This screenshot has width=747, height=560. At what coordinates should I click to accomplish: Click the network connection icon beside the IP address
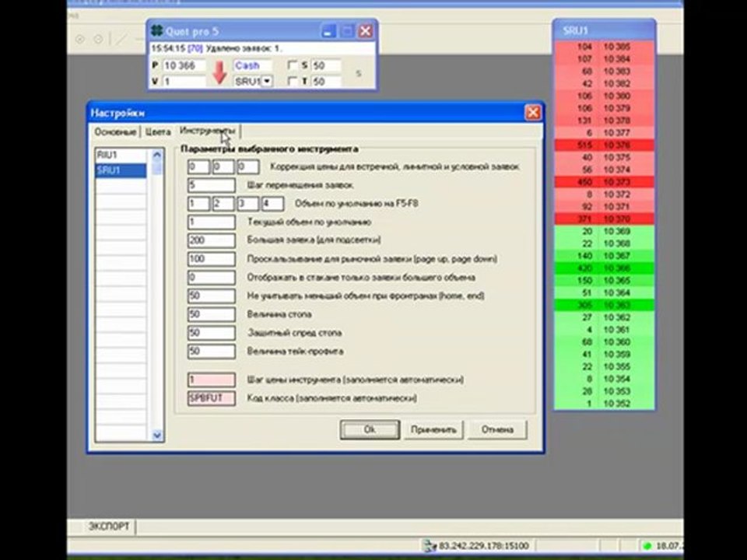point(430,546)
